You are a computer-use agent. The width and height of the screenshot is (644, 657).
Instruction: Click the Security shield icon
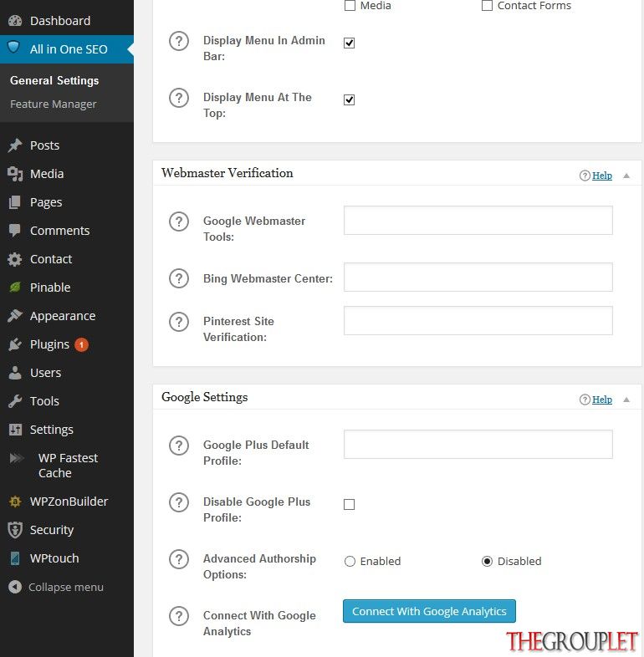(x=15, y=530)
